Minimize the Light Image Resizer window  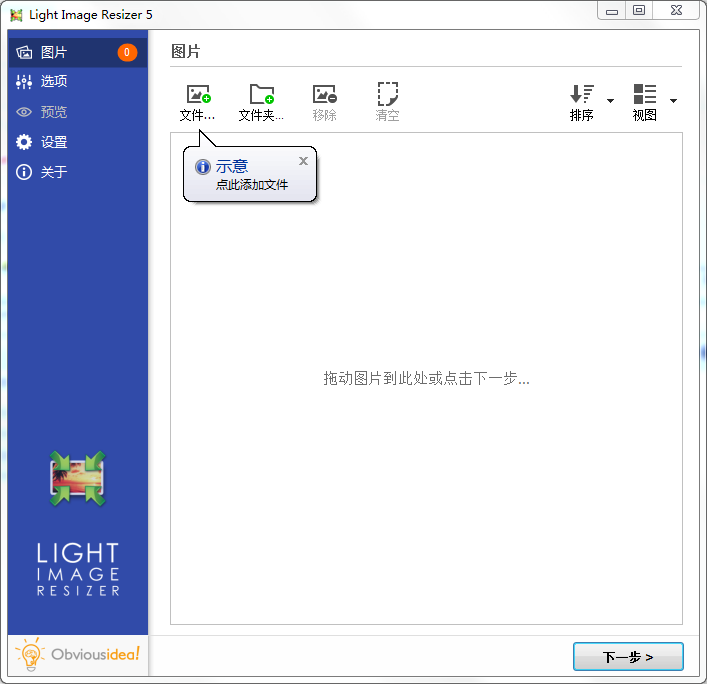click(x=612, y=11)
